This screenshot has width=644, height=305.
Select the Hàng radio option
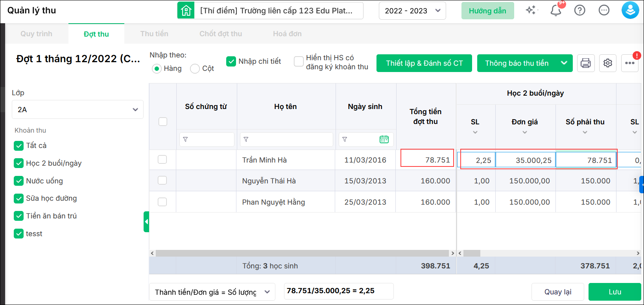157,68
